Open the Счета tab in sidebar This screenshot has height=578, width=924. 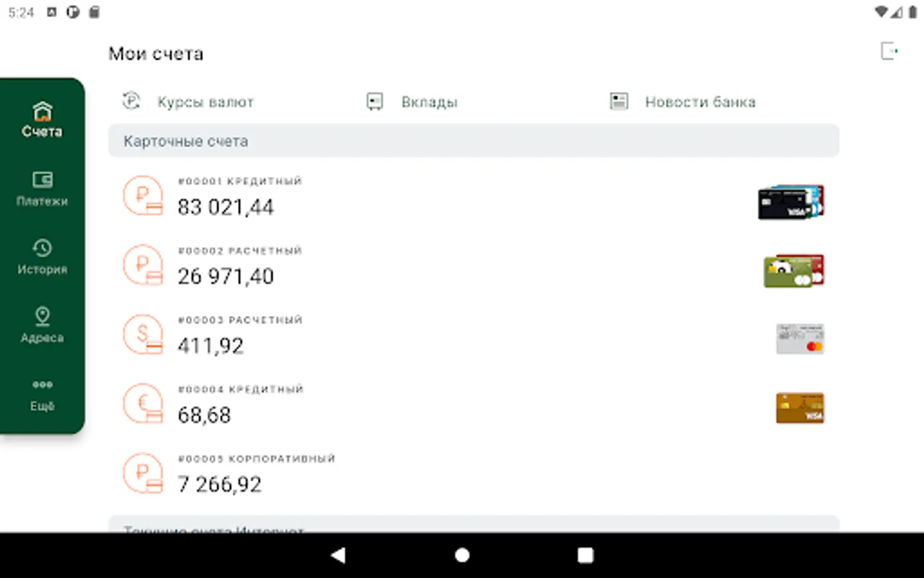[42, 120]
